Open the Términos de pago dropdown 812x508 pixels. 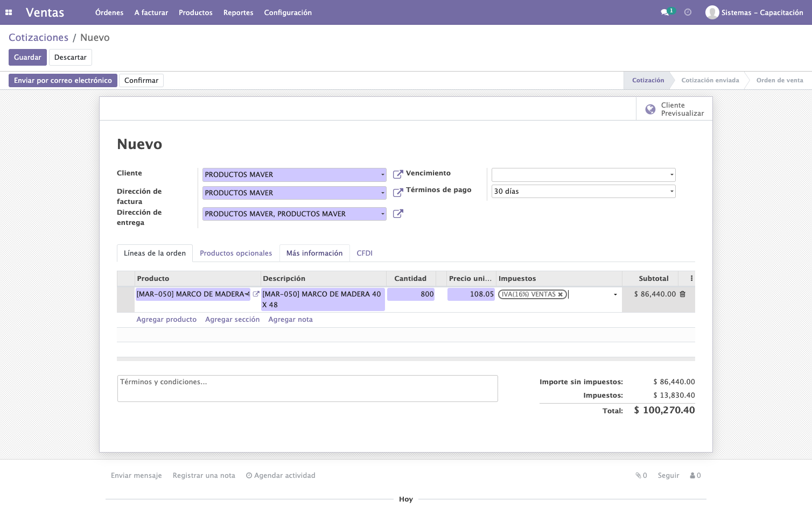671,192
